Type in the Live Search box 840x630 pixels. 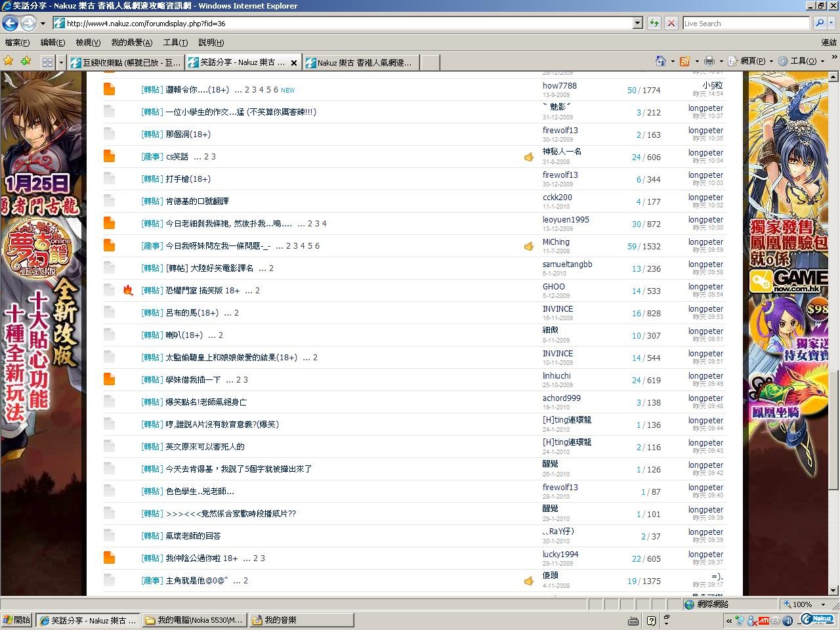coord(745,24)
